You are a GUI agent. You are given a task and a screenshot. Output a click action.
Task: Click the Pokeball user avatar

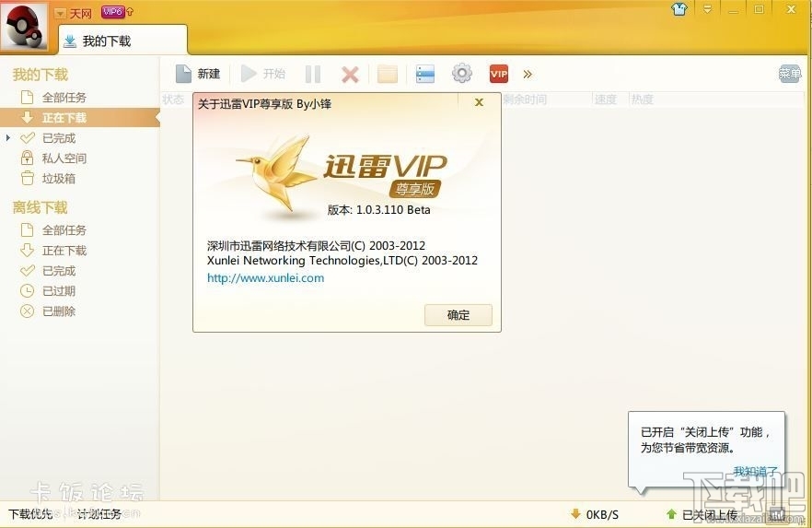[x=24, y=26]
